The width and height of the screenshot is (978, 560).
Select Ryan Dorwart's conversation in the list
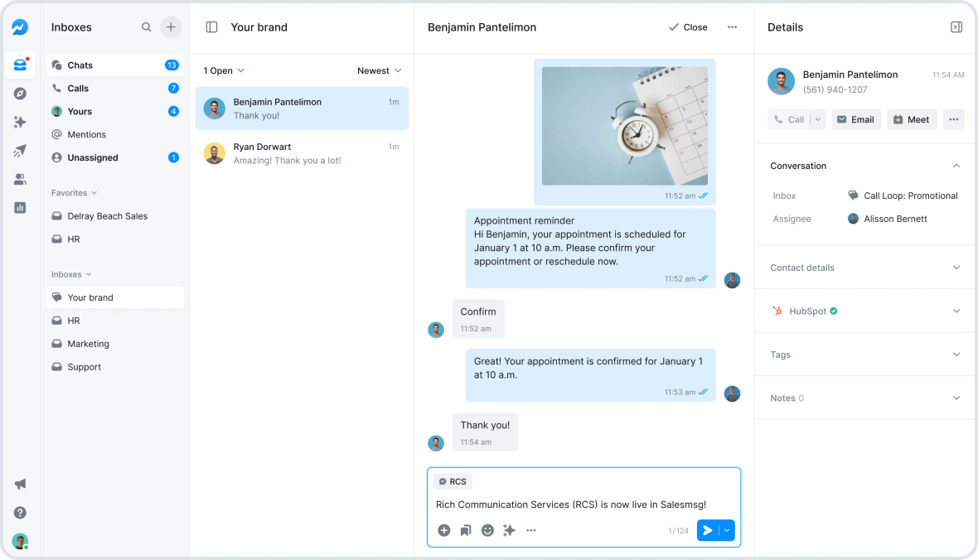click(x=302, y=152)
